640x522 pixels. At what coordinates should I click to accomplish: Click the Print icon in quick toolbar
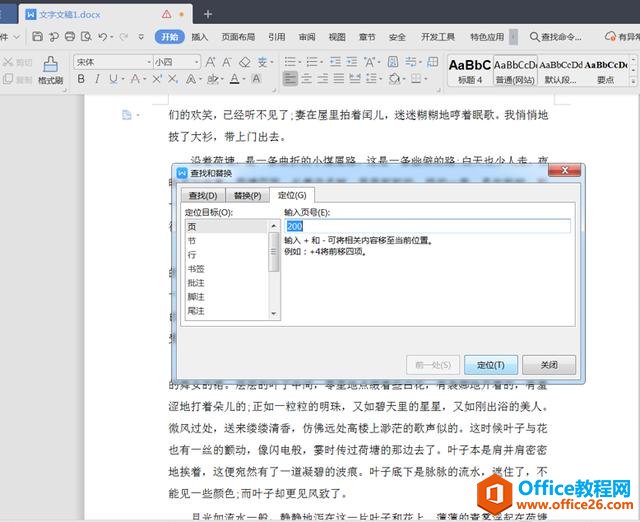[x=70, y=37]
